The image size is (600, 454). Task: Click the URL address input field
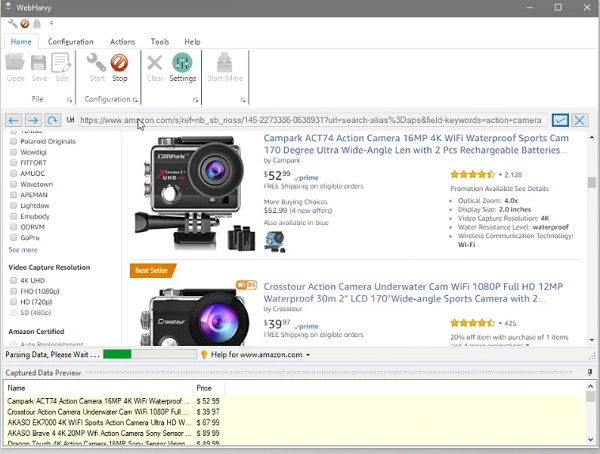click(313, 120)
